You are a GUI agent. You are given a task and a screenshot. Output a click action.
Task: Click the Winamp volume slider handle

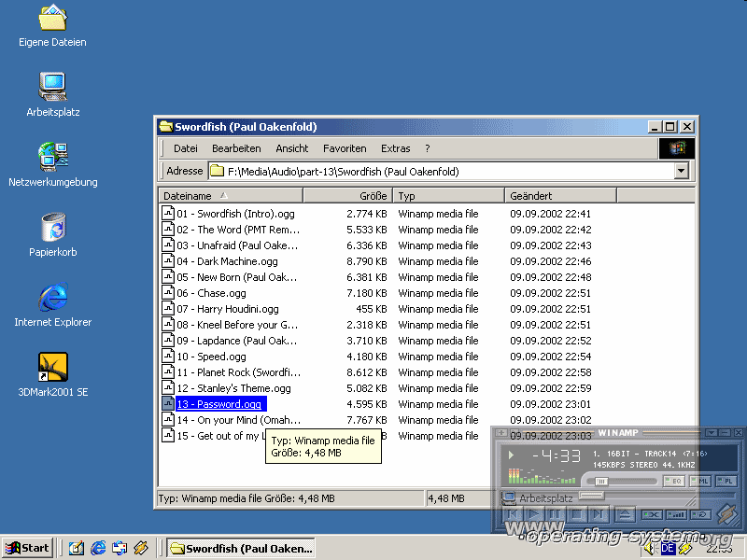(601, 482)
